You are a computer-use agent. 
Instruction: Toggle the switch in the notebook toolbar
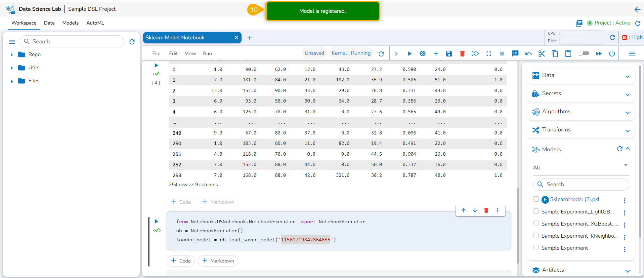(x=584, y=53)
